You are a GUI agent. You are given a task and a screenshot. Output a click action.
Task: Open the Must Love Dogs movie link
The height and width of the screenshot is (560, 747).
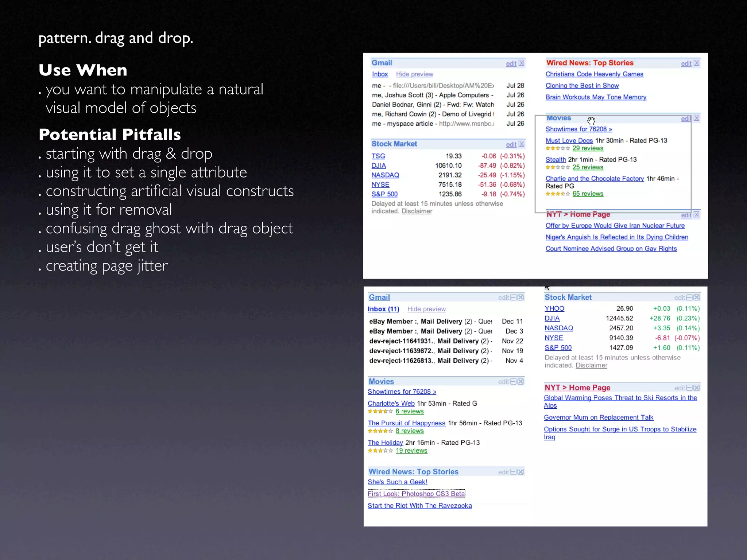click(x=569, y=140)
